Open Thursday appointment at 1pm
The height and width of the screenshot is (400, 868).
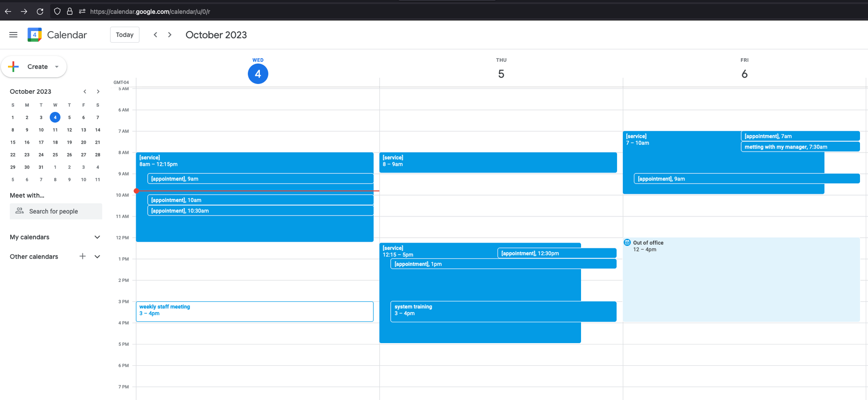pyautogui.click(x=504, y=264)
